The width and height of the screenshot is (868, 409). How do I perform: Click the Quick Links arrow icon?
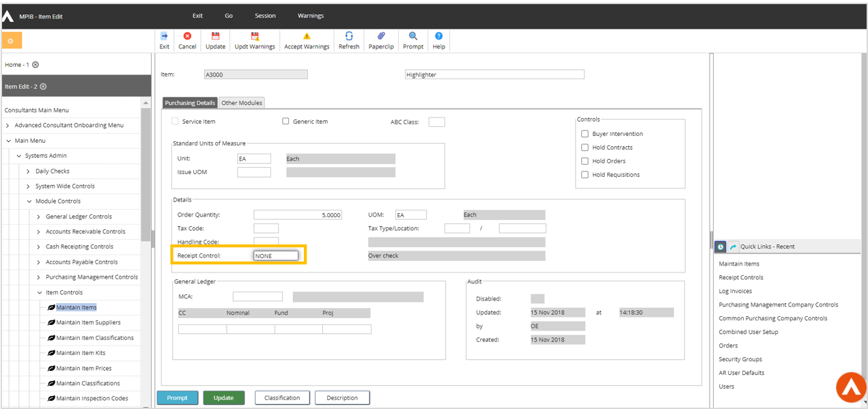[x=733, y=246]
